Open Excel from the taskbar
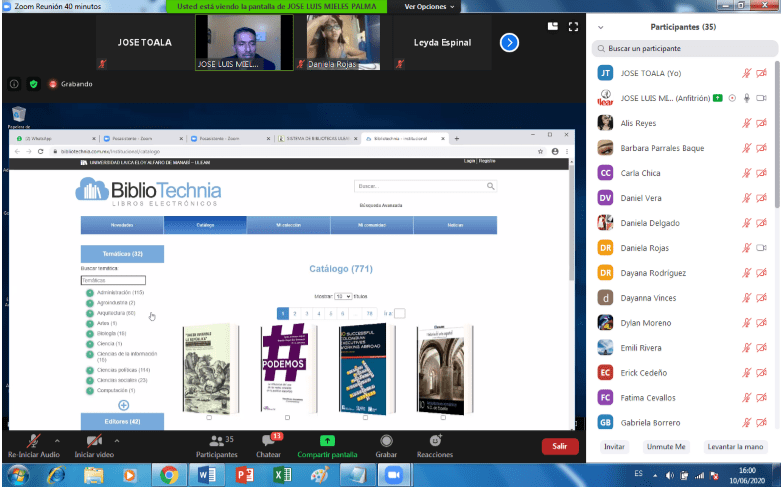Screen dimensions: 782x487 [x=282, y=475]
